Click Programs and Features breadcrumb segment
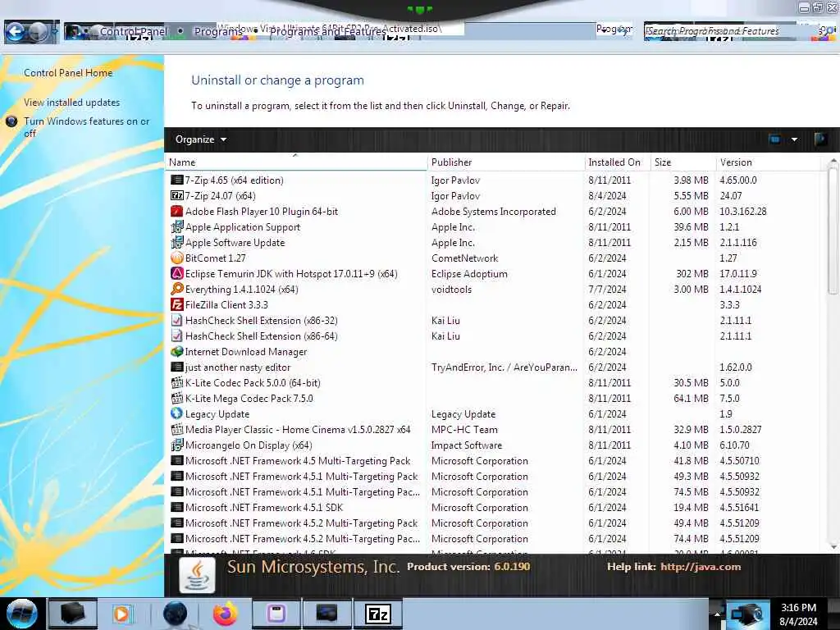Screen dimensions: 840x630 327,32
